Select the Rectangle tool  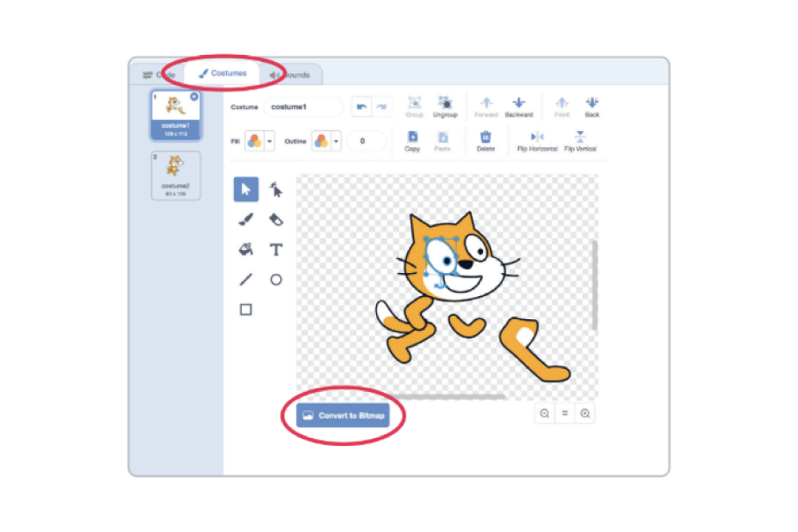246,309
